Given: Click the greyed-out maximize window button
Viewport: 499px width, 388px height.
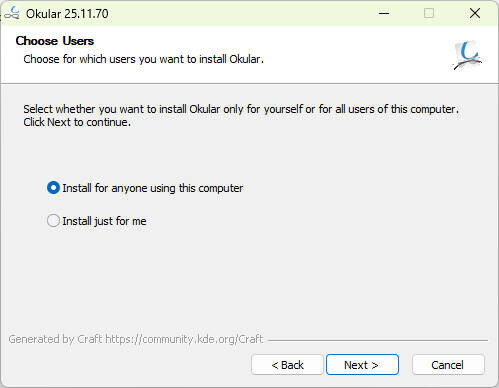Looking at the screenshot, I should 429,13.
